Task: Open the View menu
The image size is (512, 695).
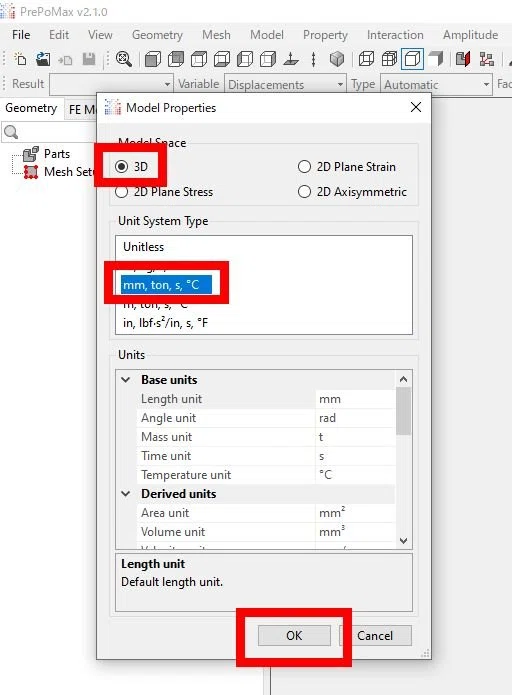Action: click(x=100, y=35)
